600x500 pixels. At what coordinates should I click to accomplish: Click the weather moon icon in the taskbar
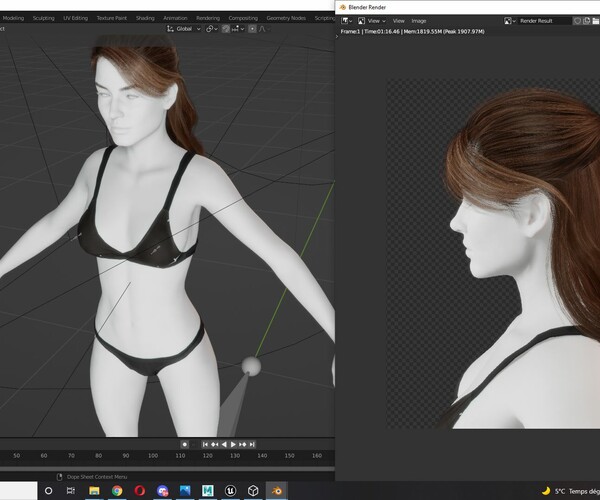coord(546,491)
